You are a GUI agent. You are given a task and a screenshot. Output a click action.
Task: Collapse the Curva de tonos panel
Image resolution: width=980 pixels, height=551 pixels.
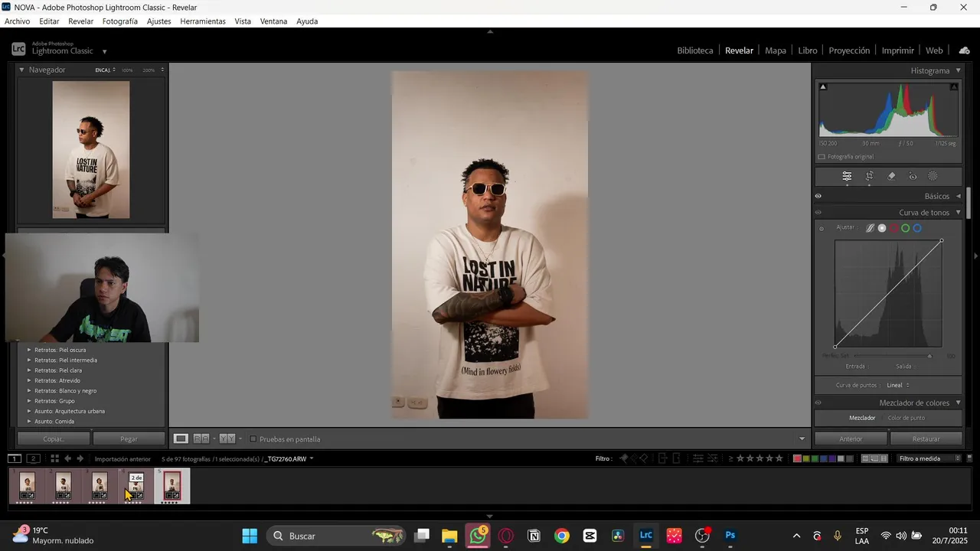pyautogui.click(x=958, y=213)
